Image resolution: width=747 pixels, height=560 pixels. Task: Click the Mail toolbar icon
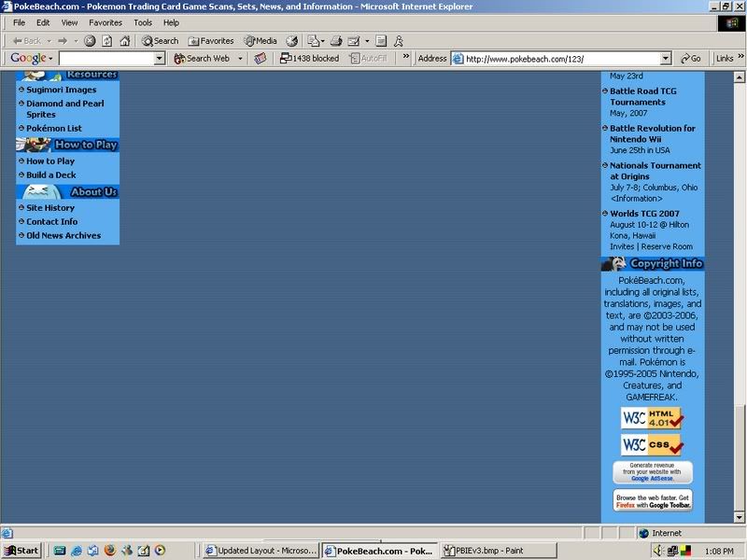(x=313, y=41)
